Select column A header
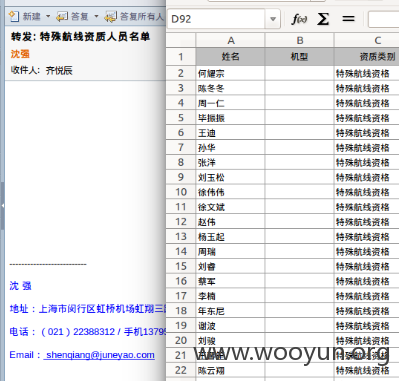This screenshot has width=399, height=381. [231, 40]
